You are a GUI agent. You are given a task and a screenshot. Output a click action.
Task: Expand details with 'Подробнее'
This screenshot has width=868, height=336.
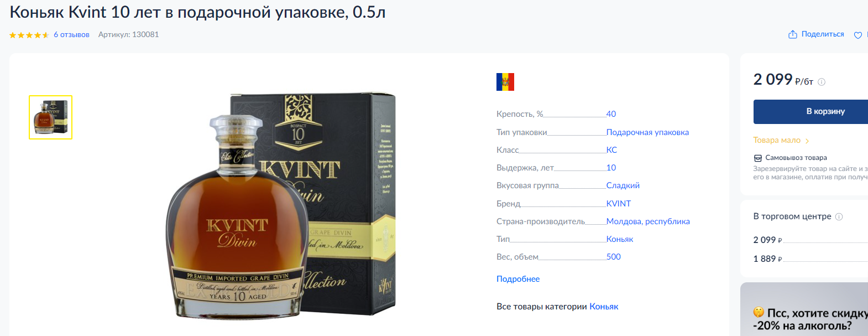pyautogui.click(x=518, y=279)
